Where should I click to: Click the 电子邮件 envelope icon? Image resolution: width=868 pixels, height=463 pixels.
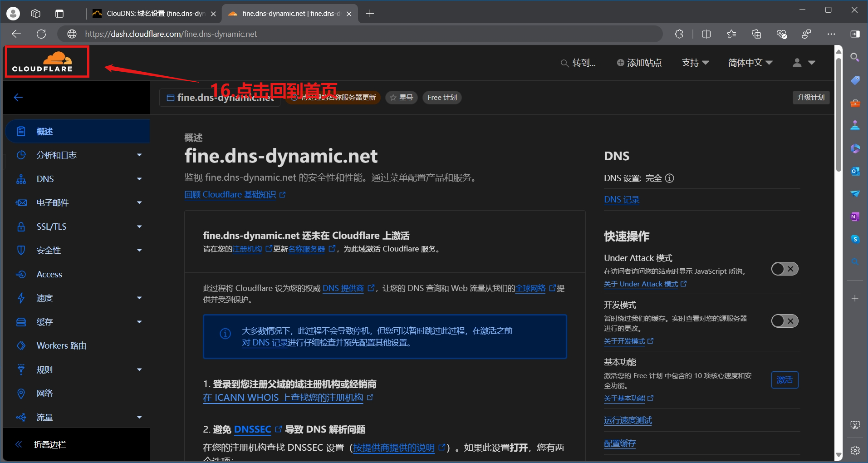coord(21,203)
